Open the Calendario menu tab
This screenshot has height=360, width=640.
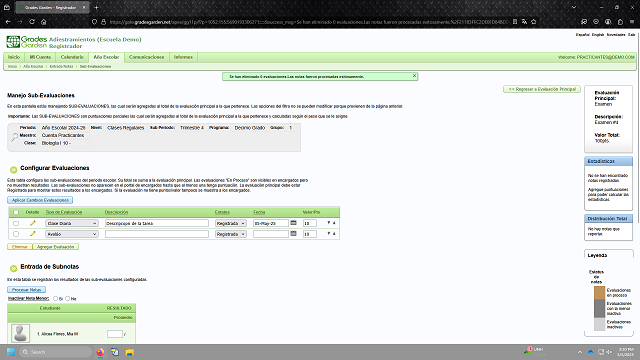[x=72, y=57]
